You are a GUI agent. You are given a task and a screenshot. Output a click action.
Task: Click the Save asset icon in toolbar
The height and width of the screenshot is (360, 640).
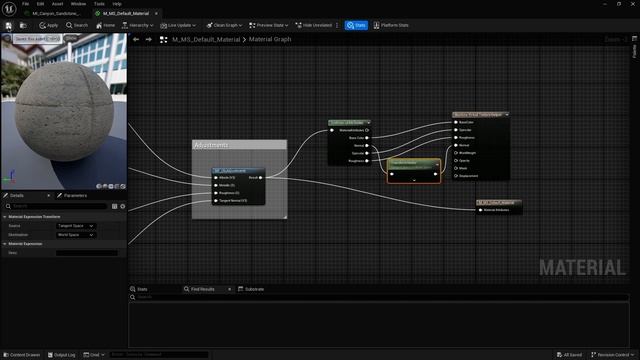(x=8, y=25)
